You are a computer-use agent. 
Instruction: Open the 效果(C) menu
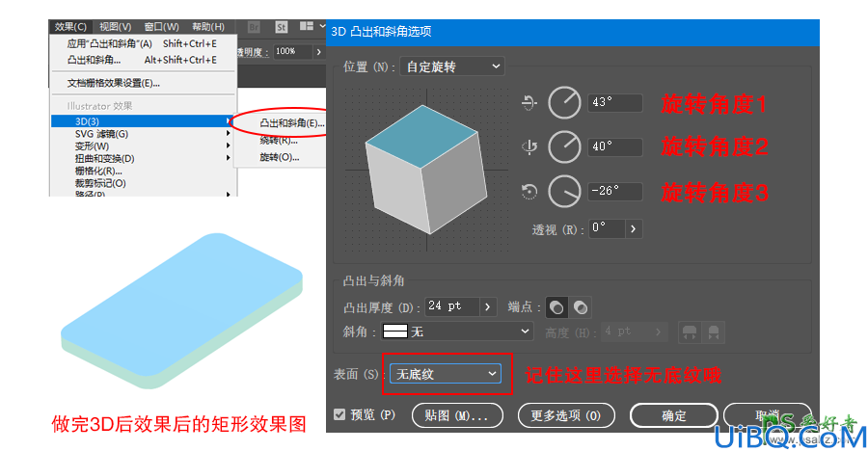(70, 27)
